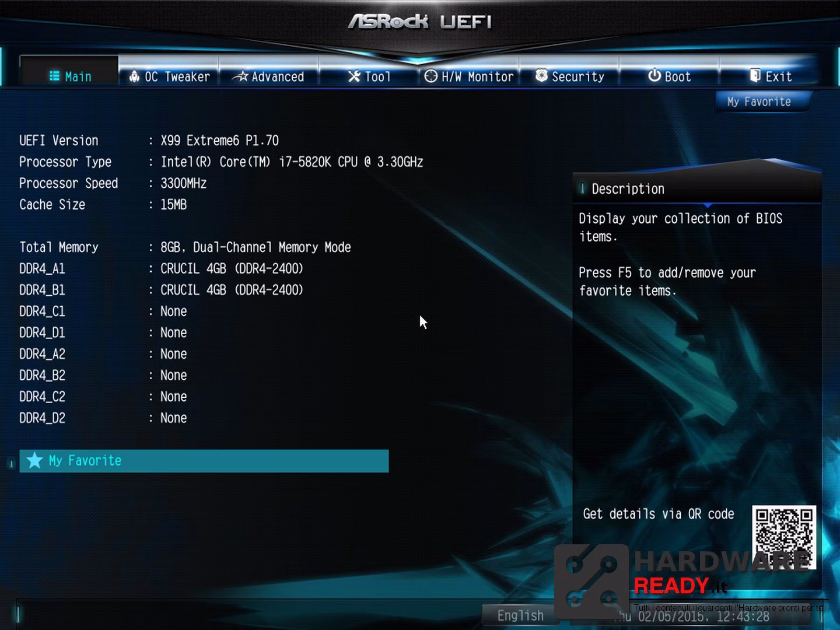
Task: Click the DDR4_B2 slot label
Action: (x=43, y=376)
